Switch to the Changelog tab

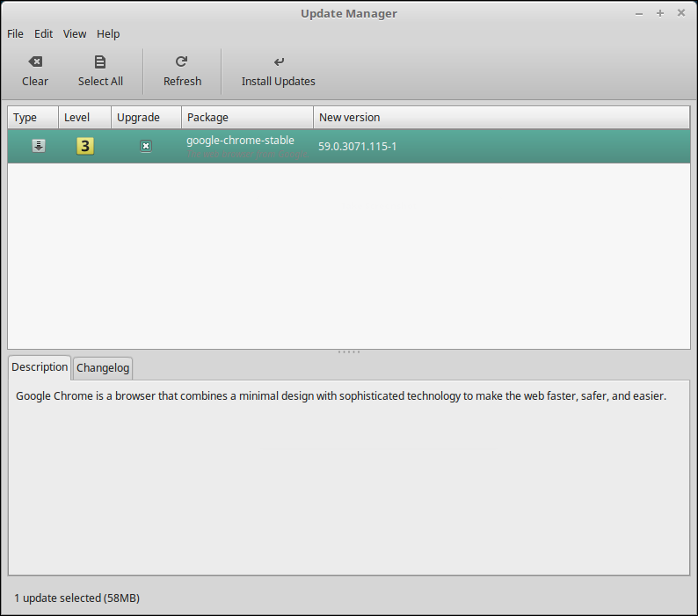[x=103, y=368]
